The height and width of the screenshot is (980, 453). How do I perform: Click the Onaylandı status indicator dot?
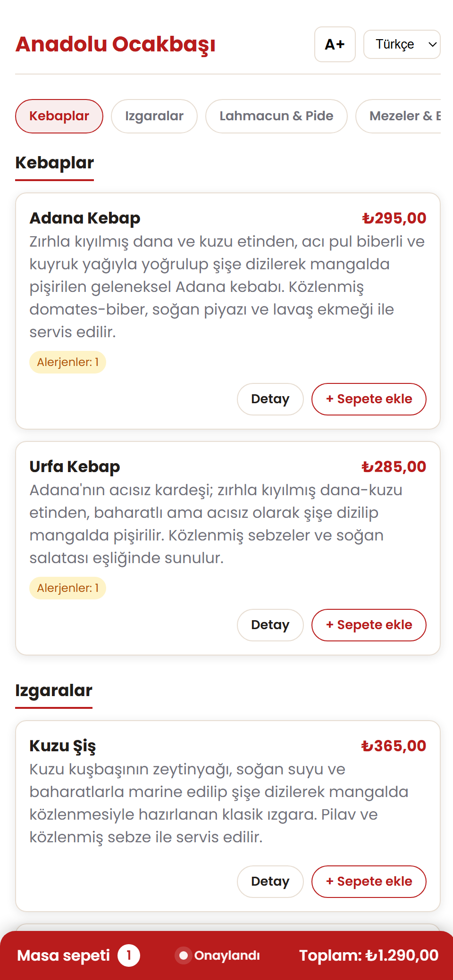click(x=184, y=955)
